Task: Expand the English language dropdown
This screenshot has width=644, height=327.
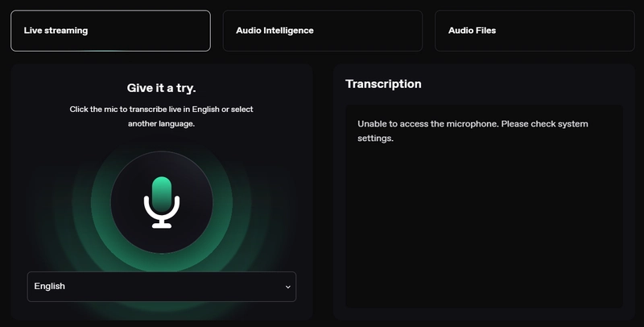Action: 161,287
